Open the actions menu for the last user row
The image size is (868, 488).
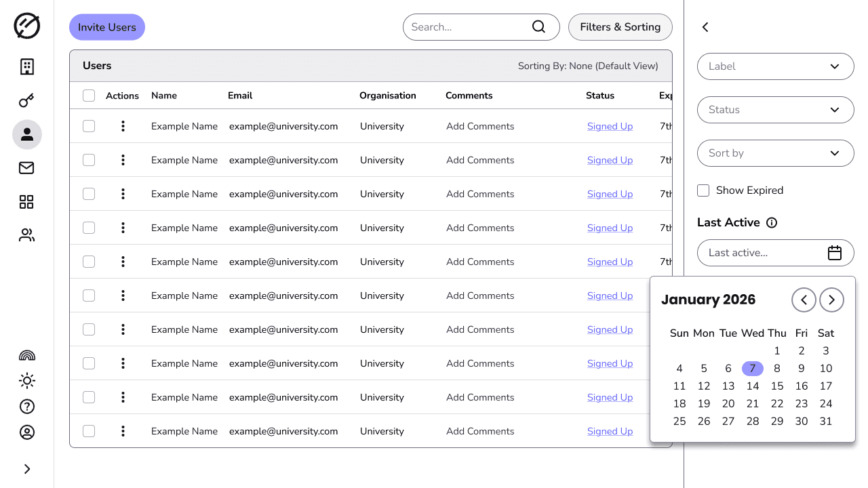[x=123, y=431]
